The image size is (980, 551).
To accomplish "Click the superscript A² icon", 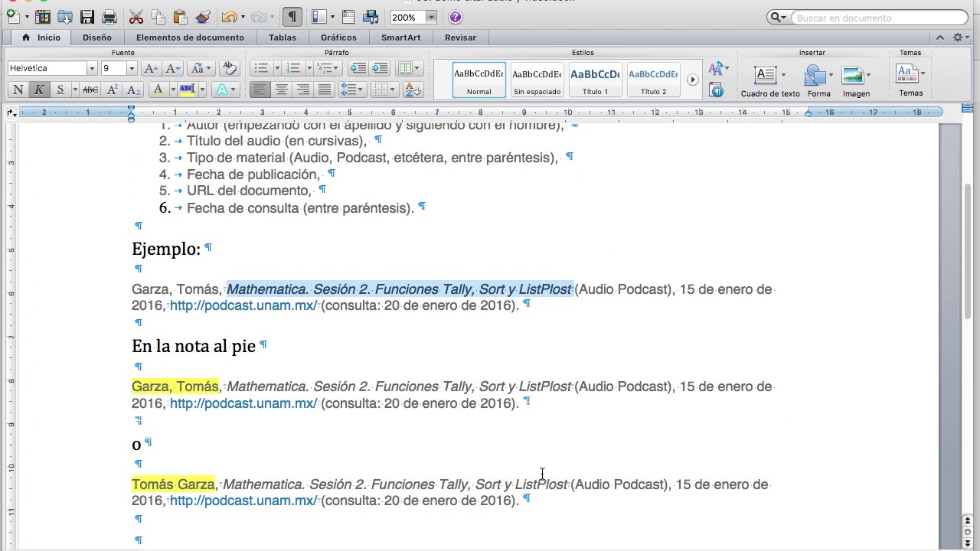I will [x=113, y=90].
